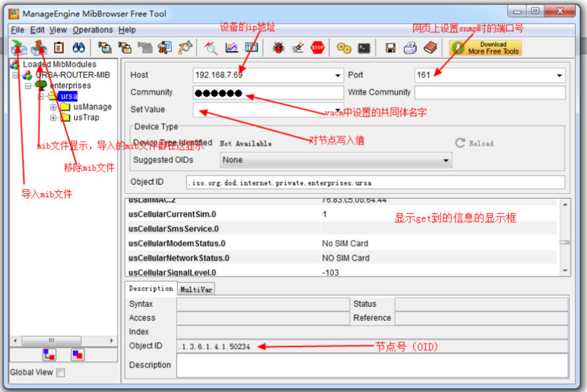
Task: Click the binoculars Find Node icon
Action: click(79, 47)
